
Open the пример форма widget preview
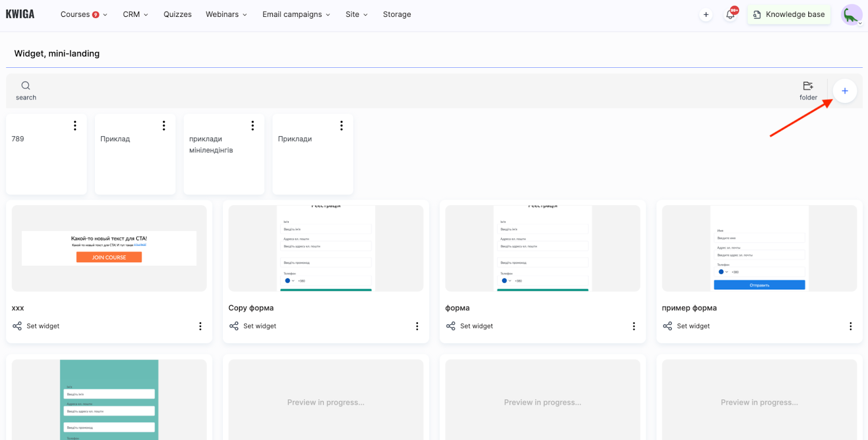(x=759, y=248)
